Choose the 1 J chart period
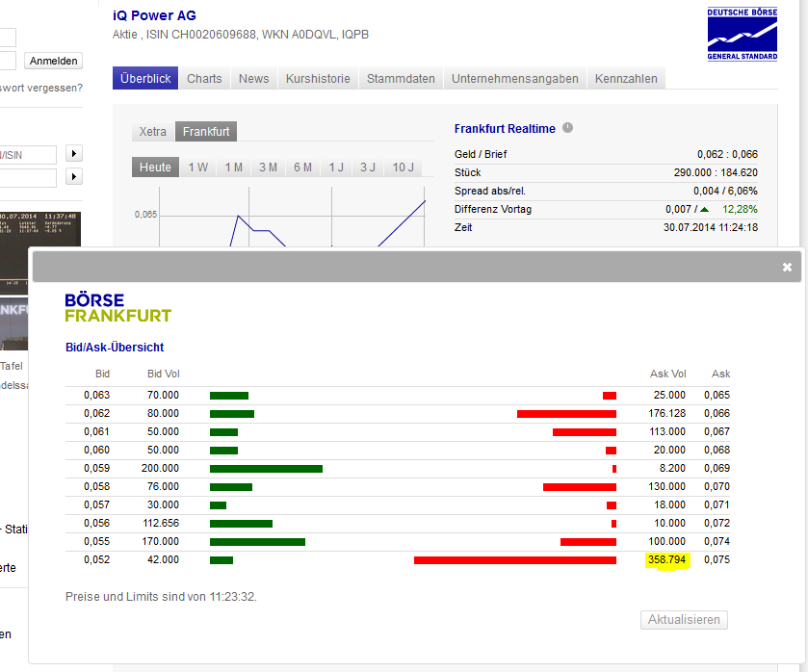 point(336,167)
